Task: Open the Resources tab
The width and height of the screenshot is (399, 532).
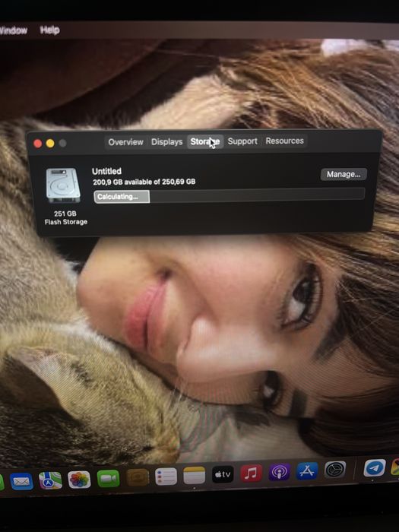Action: coord(284,141)
